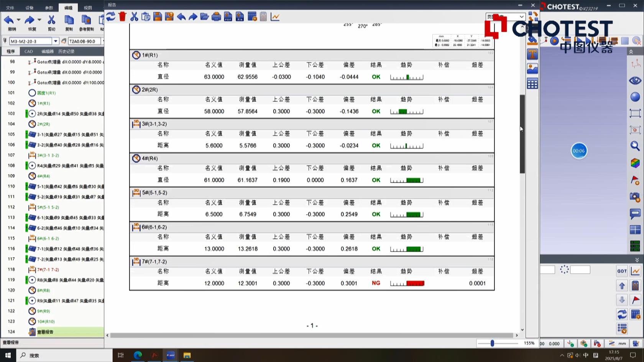Insert picture using image icon in report sidebar
Viewport: 644px width, 362px height.
pos(532,69)
